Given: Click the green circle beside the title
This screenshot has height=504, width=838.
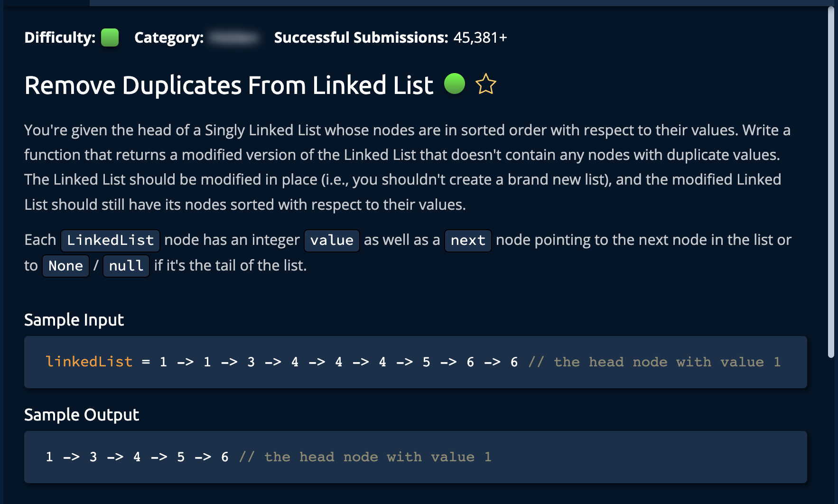Looking at the screenshot, I should click(x=454, y=84).
